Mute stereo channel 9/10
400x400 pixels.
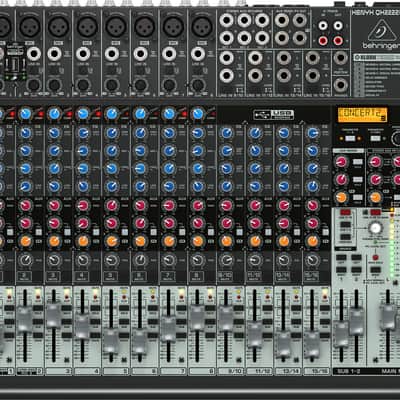pyautogui.click(x=226, y=276)
